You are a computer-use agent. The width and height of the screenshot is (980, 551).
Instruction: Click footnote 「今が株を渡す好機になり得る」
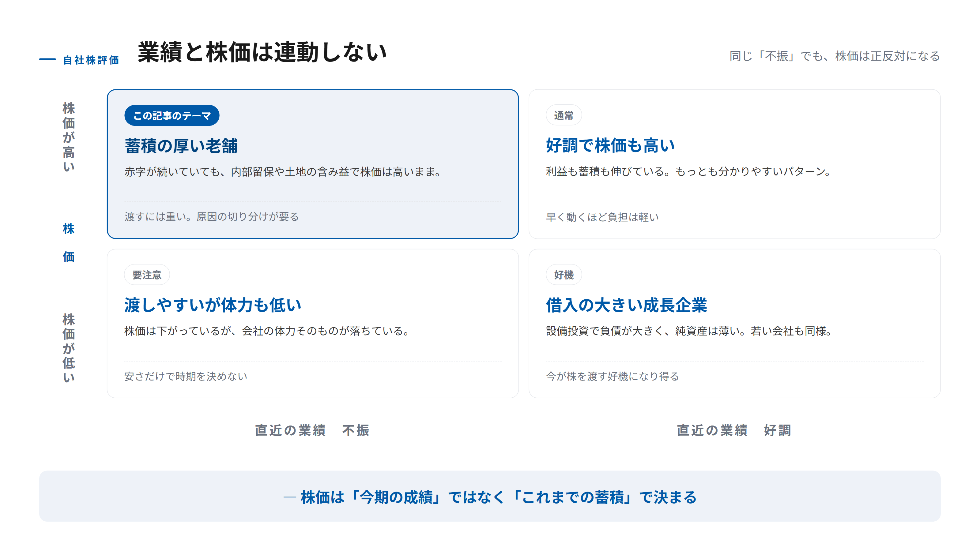(x=612, y=377)
